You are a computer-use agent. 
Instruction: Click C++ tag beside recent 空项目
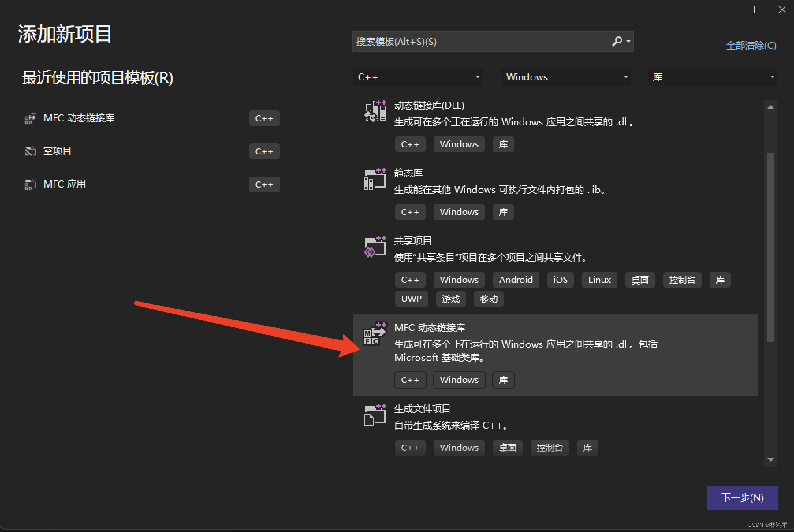coord(264,151)
